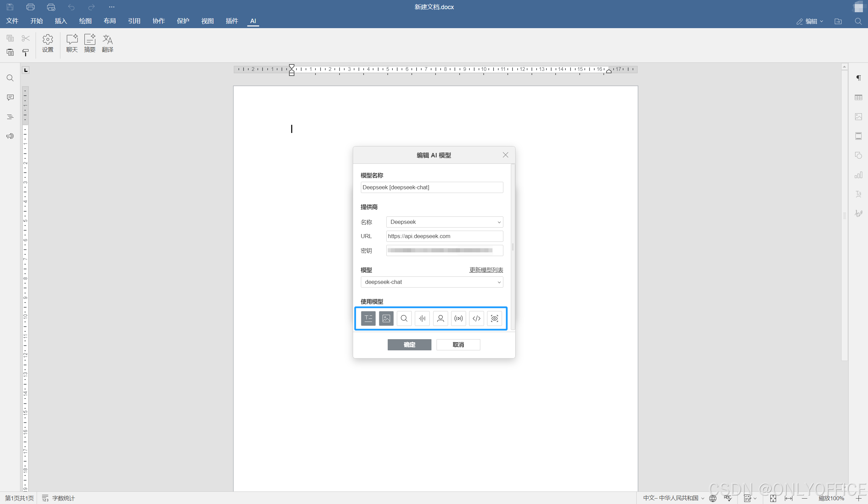Viewport: 868px width, 504px height.
Task: Enable code capability icon in dialog
Action: coord(476,318)
